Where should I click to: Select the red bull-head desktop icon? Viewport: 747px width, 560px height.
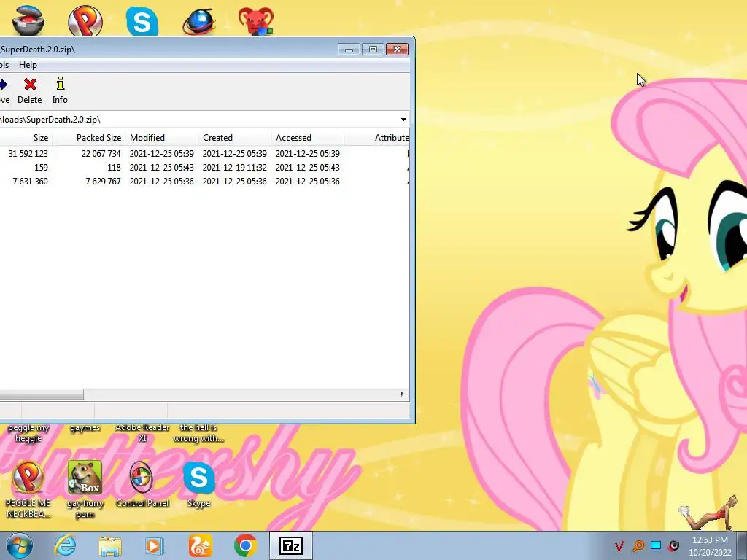[x=256, y=21]
